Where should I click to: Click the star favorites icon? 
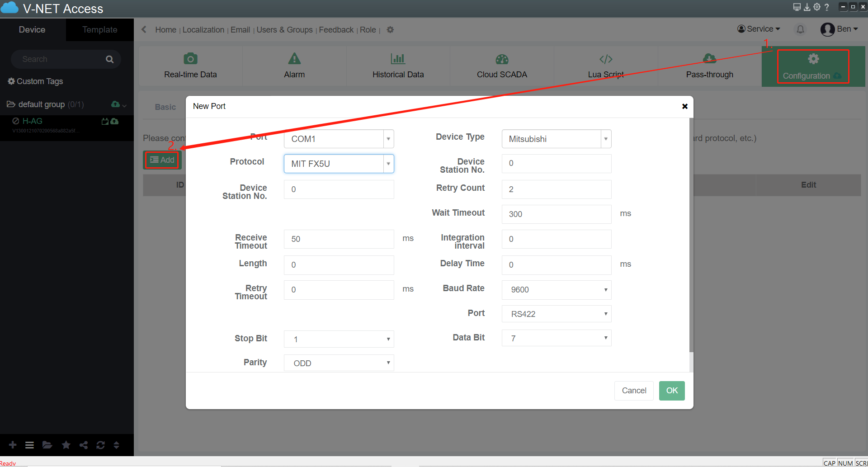point(66,445)
